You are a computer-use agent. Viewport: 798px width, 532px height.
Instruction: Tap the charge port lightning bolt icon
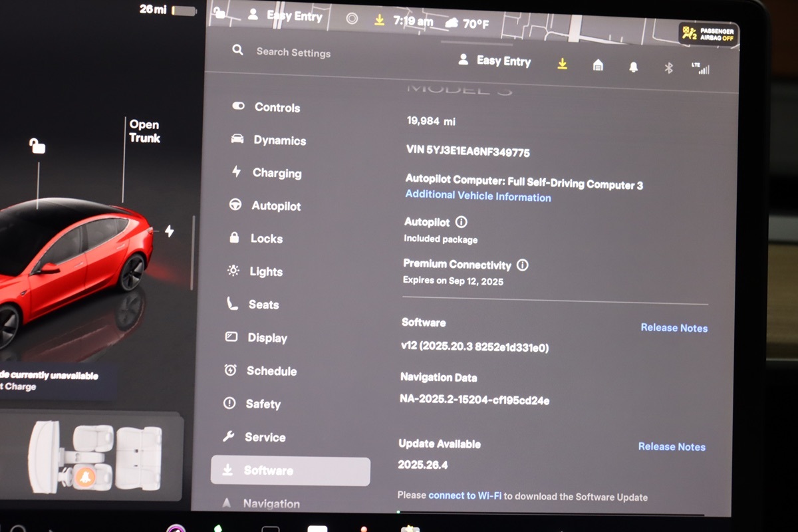170,231
